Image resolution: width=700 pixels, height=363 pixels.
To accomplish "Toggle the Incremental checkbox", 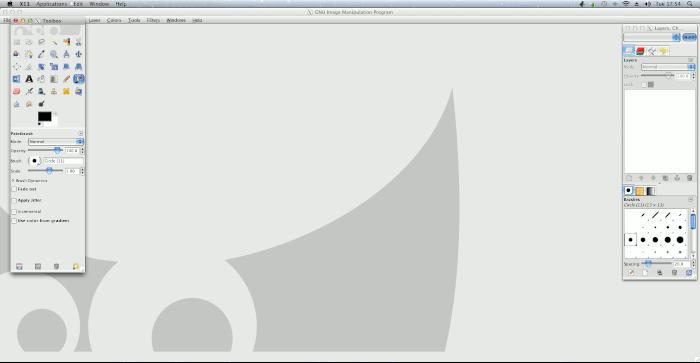I will [x=14, y=212].
